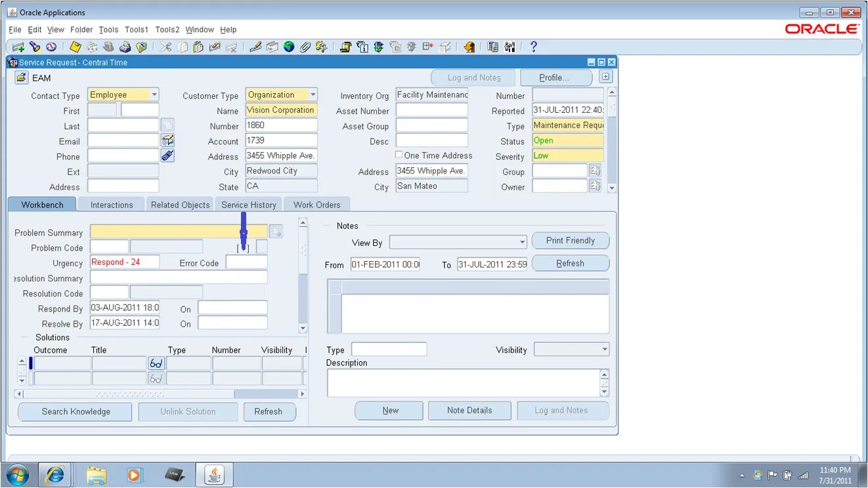Switch to the Service History tab
This screenshot has width=868, height=488.
point(249,205)
